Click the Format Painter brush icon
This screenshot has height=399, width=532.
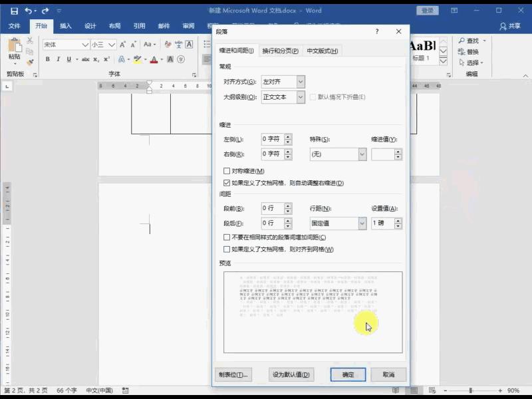29,61
